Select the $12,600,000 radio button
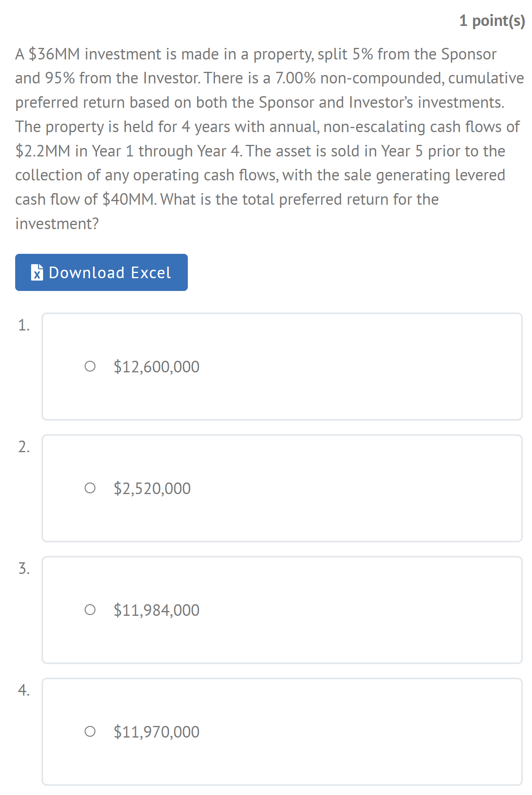 [90, 366]
